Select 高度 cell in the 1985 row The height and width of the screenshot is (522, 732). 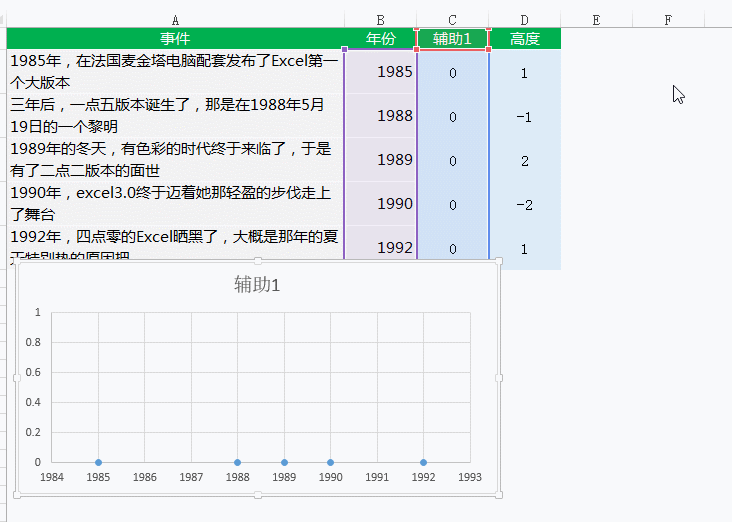coord(524,71)
